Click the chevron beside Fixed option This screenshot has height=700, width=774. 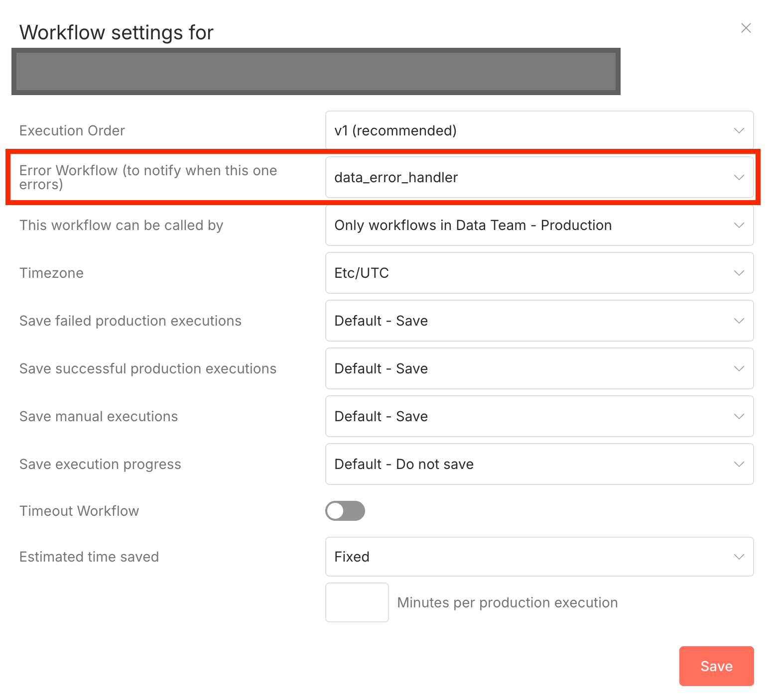739,557
